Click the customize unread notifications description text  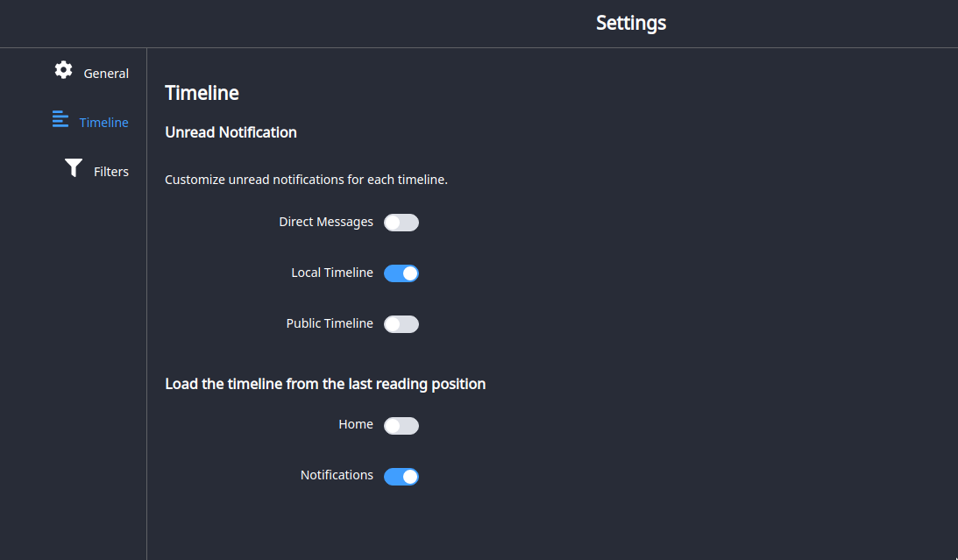306,179
